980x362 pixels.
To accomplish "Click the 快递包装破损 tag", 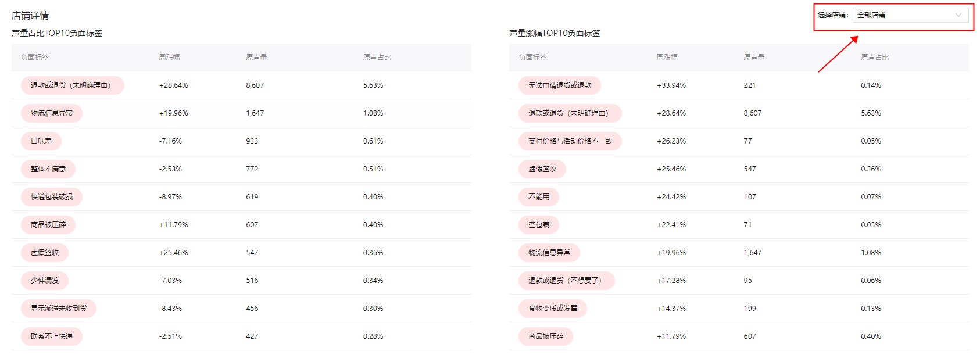I will pyautogui.click(x=52, y=197).
